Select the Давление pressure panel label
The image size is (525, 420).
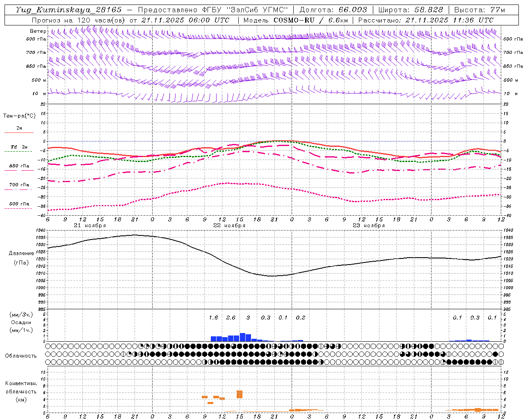point(21,253)
